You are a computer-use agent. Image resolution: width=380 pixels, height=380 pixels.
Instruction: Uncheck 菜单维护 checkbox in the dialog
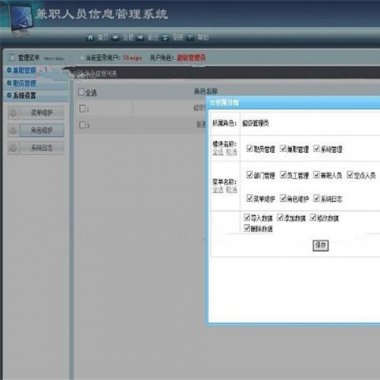(249, 198)
